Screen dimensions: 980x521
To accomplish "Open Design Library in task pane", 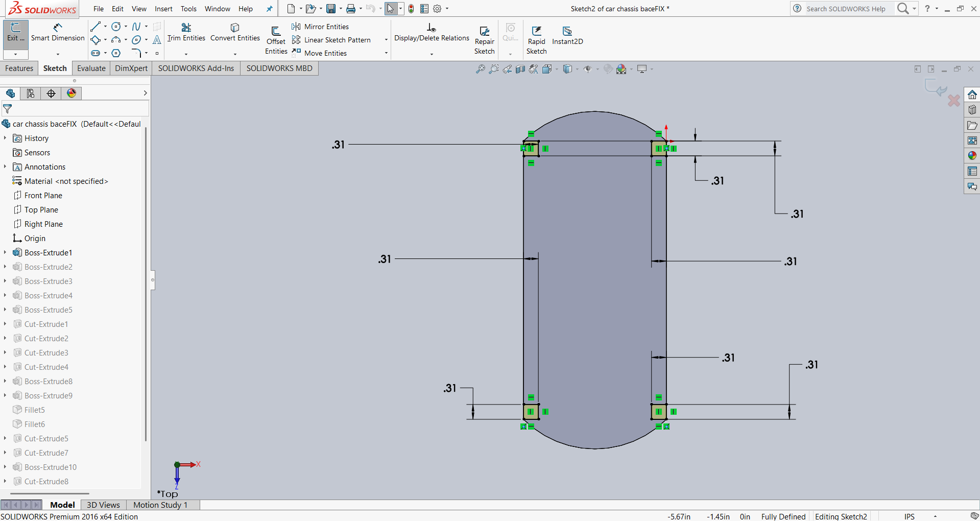I will coord(972,110).
